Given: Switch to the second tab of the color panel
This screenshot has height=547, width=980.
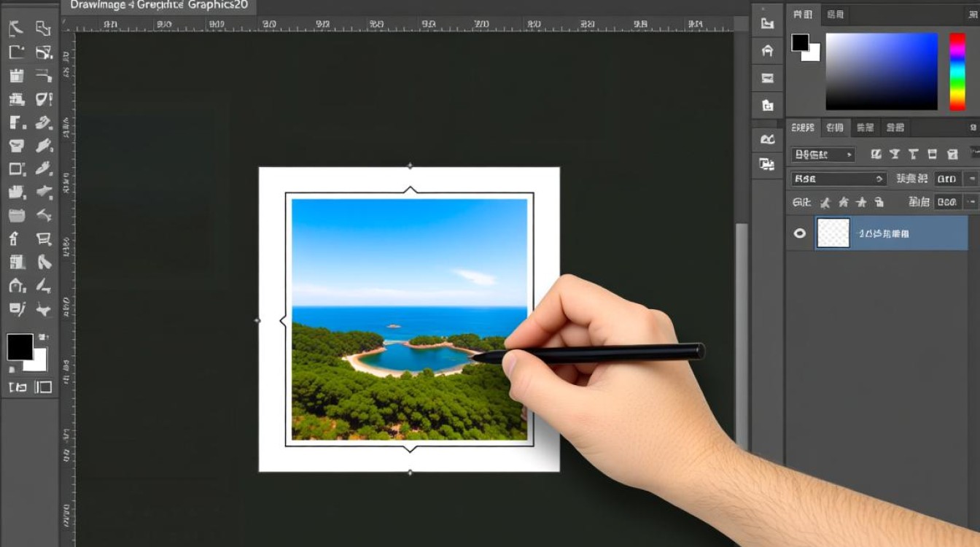Looking at the screenshot, I should [834, 15].
